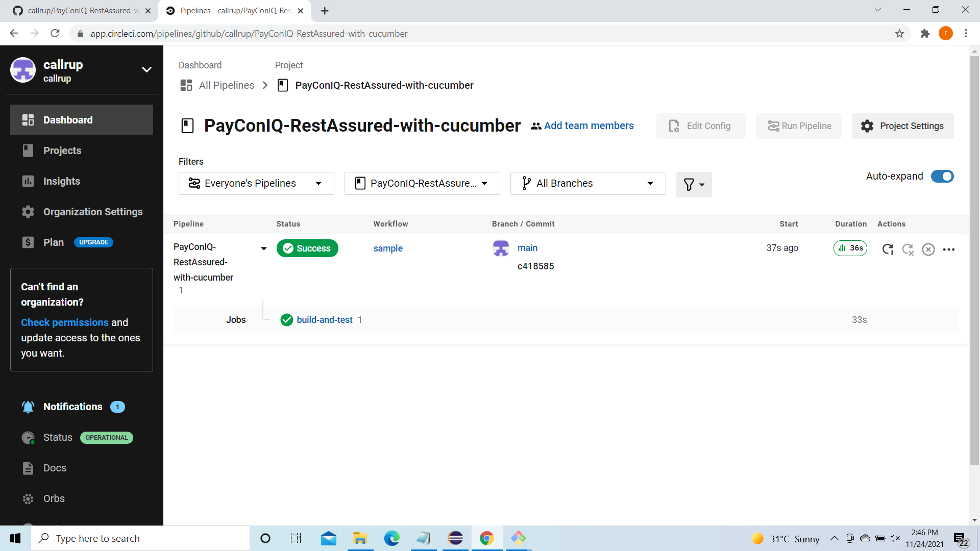The image size is (980, 551).
Task: Open the workflow actions ellipsis menu
Action: [x=949, y=249]
